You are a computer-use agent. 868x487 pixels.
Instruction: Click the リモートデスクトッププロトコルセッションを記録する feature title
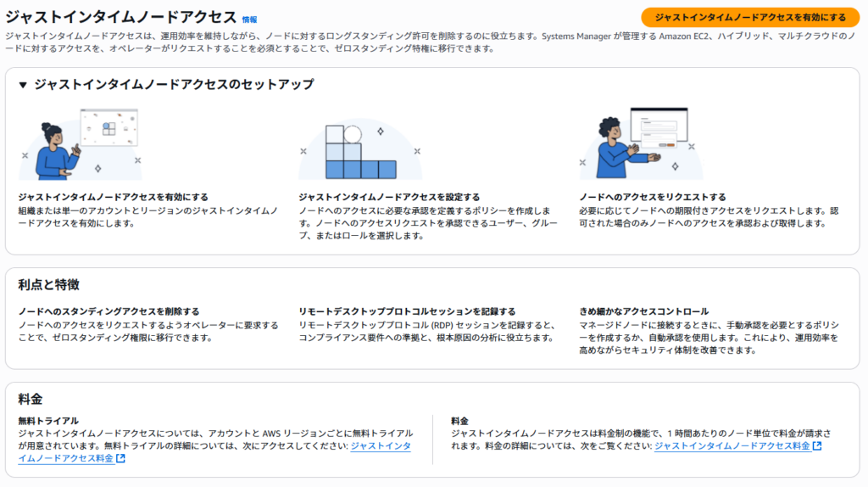point(407,311)
